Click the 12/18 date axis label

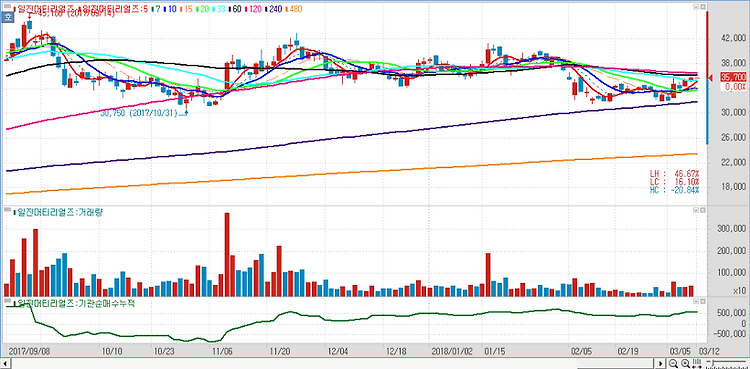coord(396,351)
